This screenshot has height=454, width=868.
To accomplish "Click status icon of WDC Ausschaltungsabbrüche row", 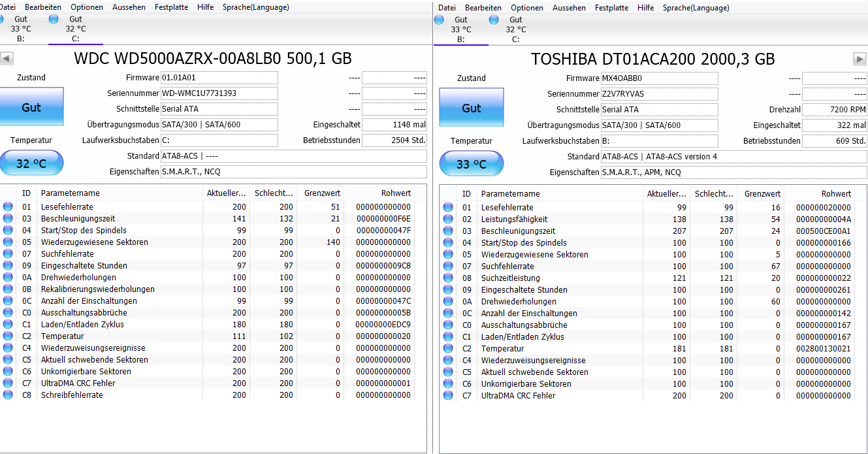I will coord(8,312).
